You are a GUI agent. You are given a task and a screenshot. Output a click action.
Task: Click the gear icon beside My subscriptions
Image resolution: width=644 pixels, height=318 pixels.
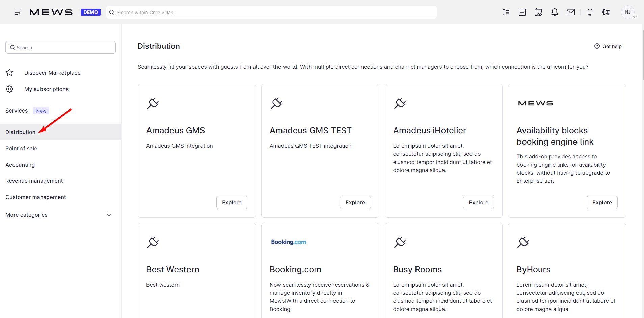pos(9,89)
